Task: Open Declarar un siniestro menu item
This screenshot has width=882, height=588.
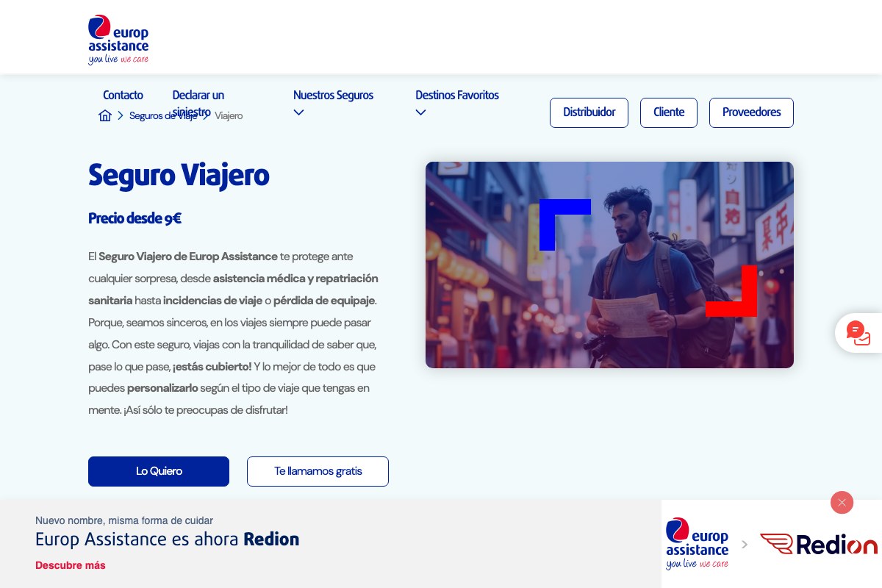Action: [198, 104]
